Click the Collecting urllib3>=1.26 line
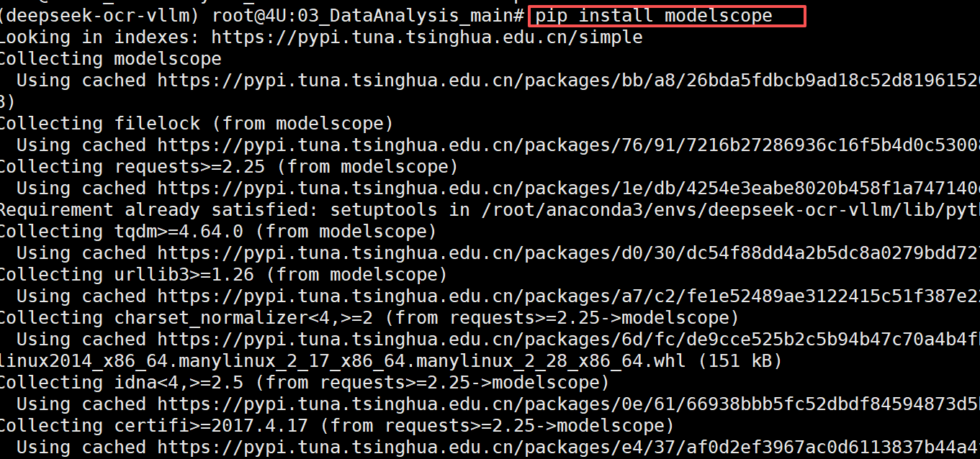980x459 pixels. [223, 274]
